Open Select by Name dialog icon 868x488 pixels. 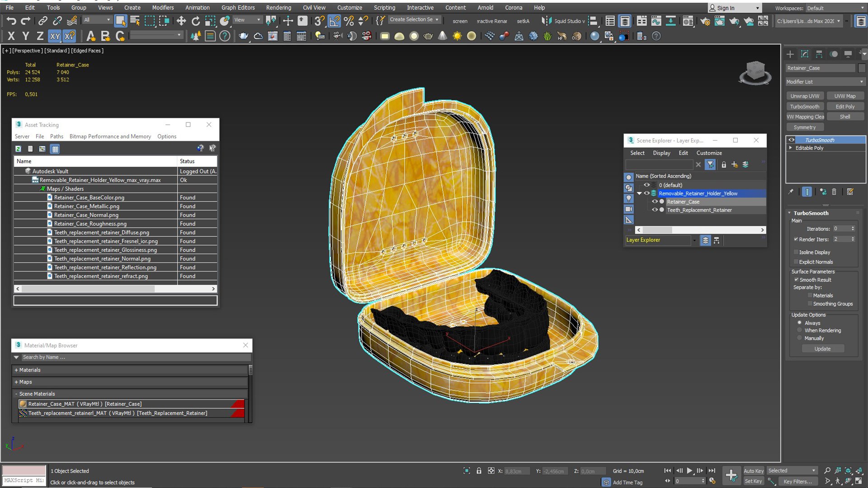[x=135, y=21]
